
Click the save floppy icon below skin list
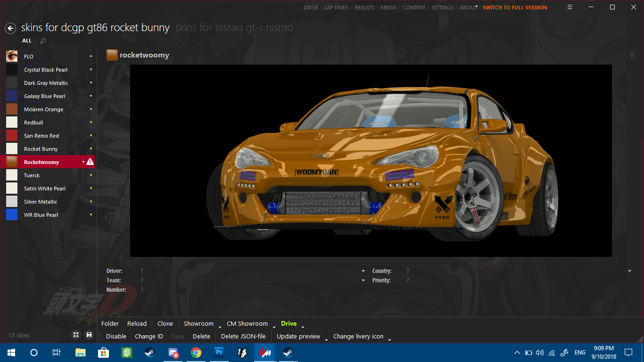click(89, 335)
